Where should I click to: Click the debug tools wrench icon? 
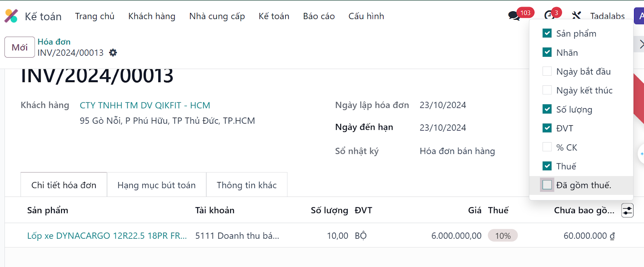[576, 16]
